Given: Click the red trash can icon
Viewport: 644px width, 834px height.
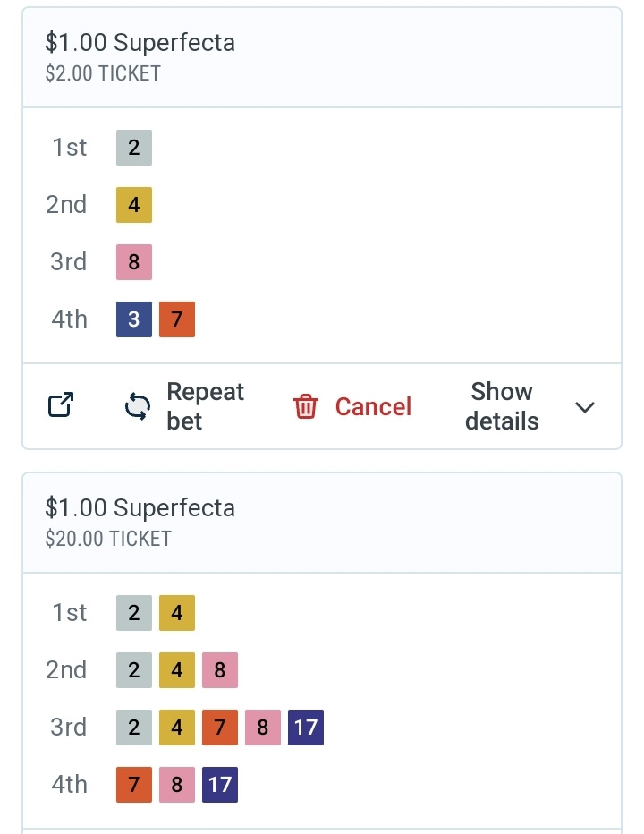Looking at the screenshot, I should [306, 406].
